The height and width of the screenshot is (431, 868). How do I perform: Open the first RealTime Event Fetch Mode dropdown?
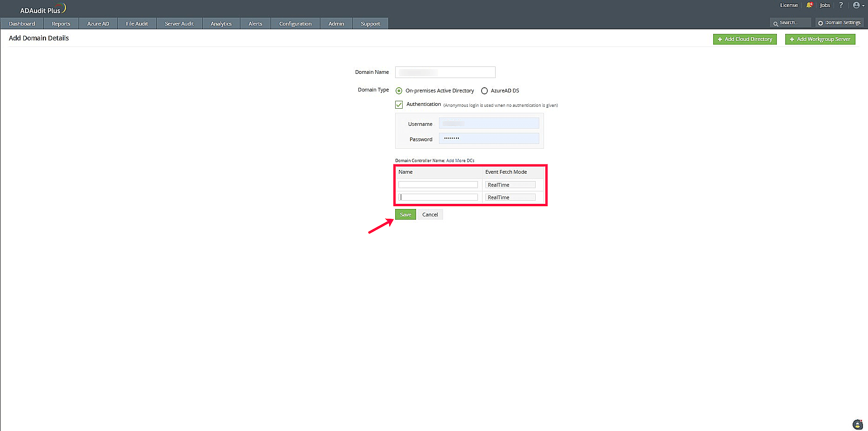(x=510, y=184)
